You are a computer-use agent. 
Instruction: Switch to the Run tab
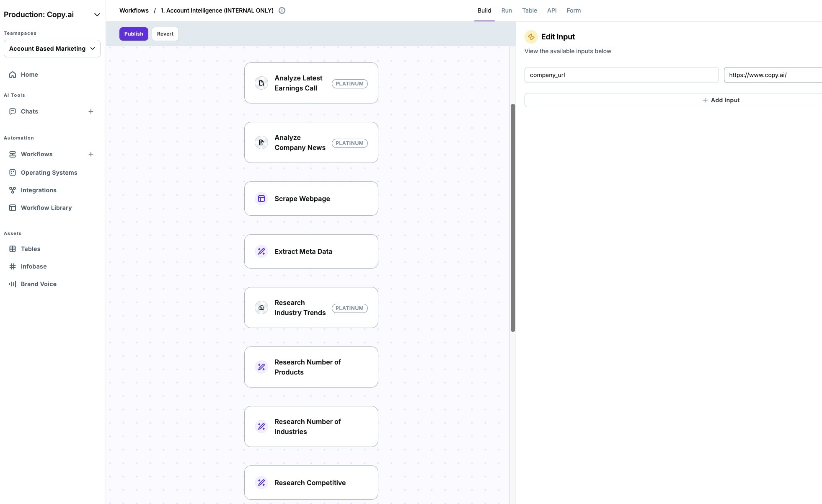(x=507, y=10)
